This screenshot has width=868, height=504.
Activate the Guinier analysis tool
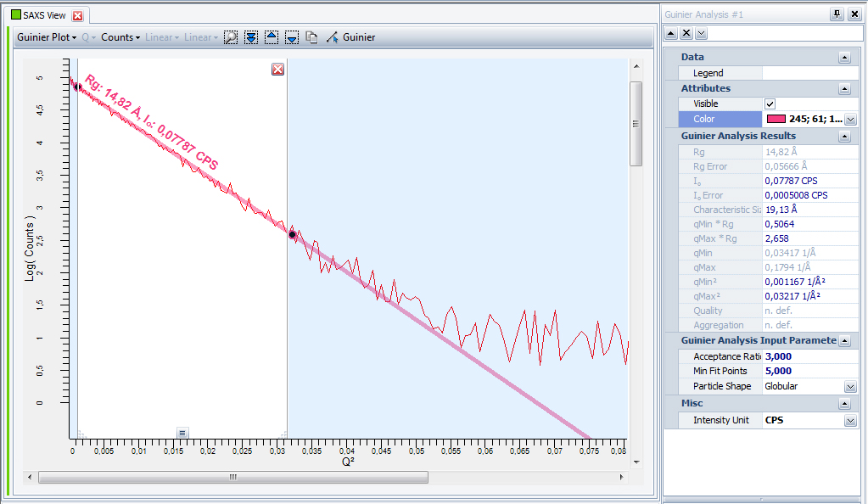click(x=350, y=37)
